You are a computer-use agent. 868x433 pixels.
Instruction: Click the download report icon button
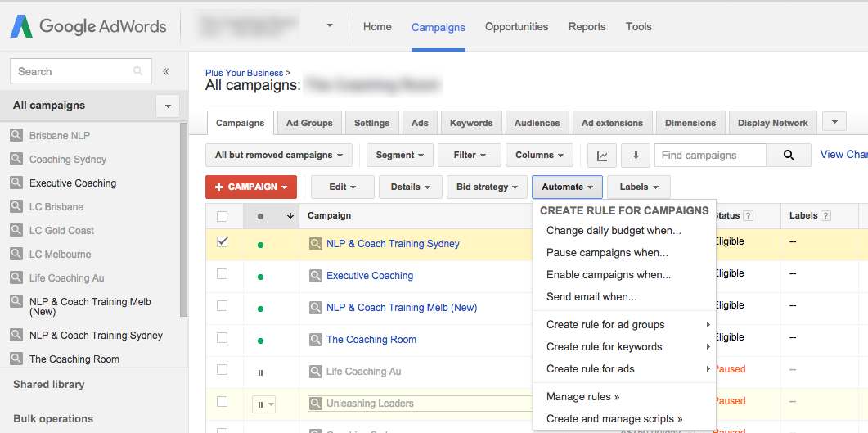coord(636,155)
